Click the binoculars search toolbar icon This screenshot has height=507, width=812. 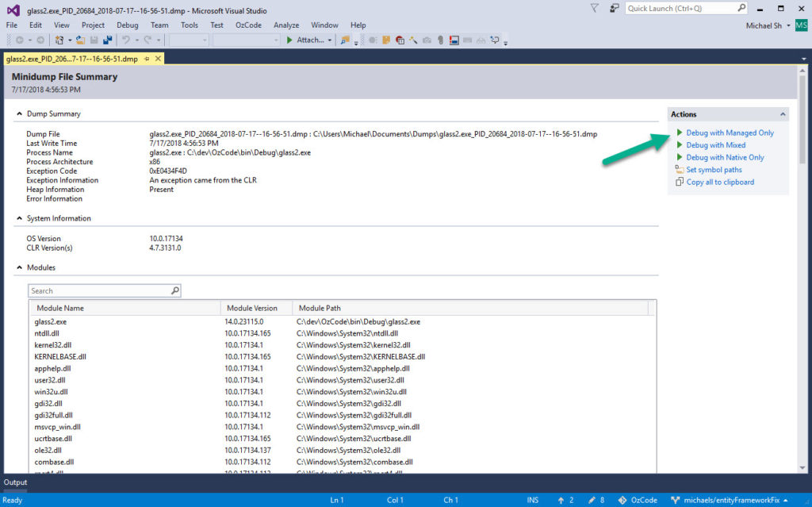pyautogui.click(x=481, y=40)
